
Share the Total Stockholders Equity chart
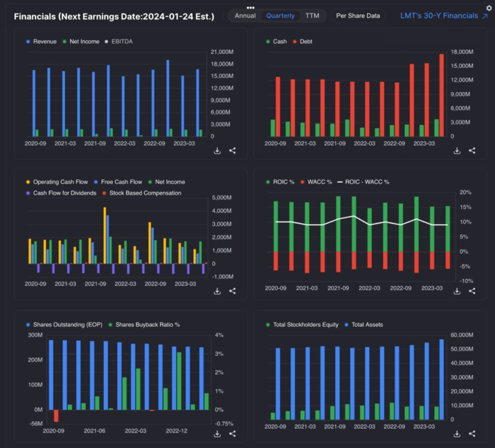(x=472, y=433)
